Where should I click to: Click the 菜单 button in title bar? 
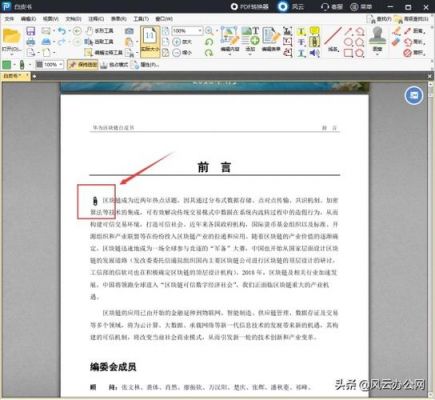pyautogui.click(x=361, y=6)
